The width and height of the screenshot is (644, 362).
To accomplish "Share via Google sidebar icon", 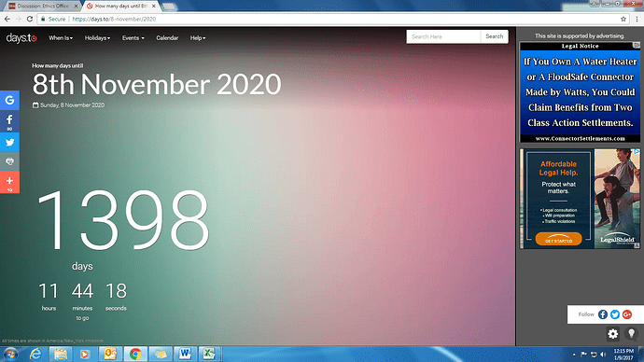I will click(9, 100).
